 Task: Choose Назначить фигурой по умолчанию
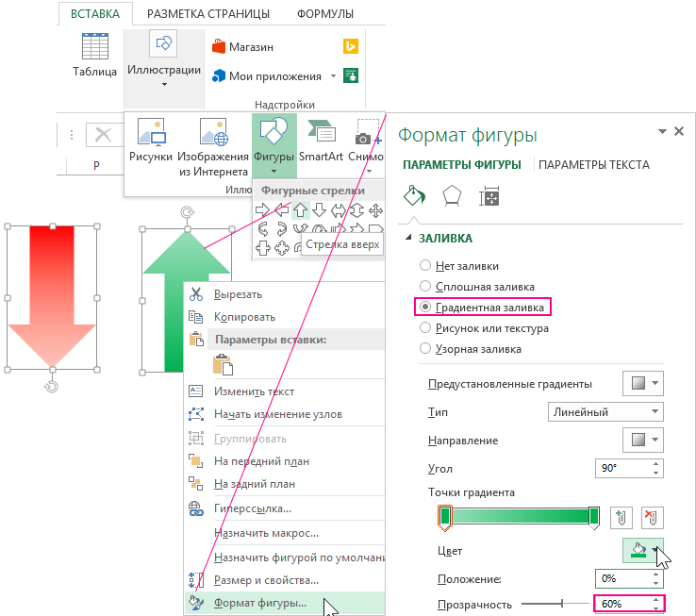284,558
